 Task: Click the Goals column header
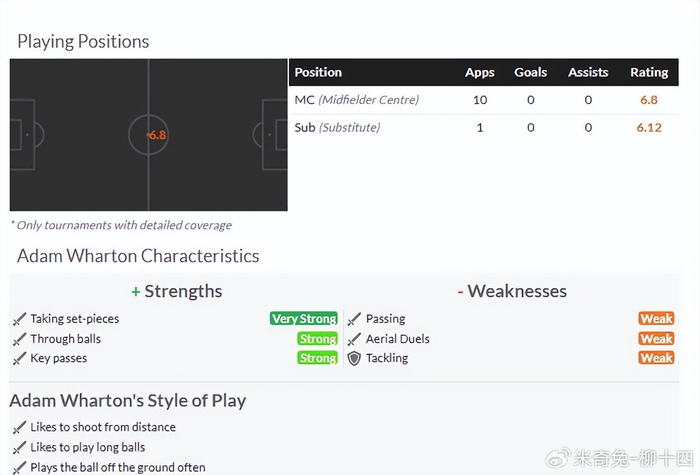530,72
